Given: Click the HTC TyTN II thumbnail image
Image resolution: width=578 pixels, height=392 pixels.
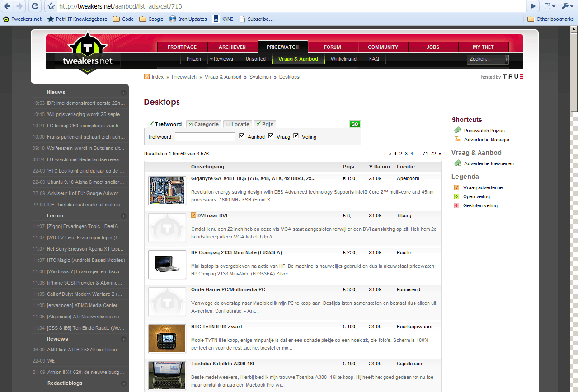Looking at the screenshot, I should 167,339.
